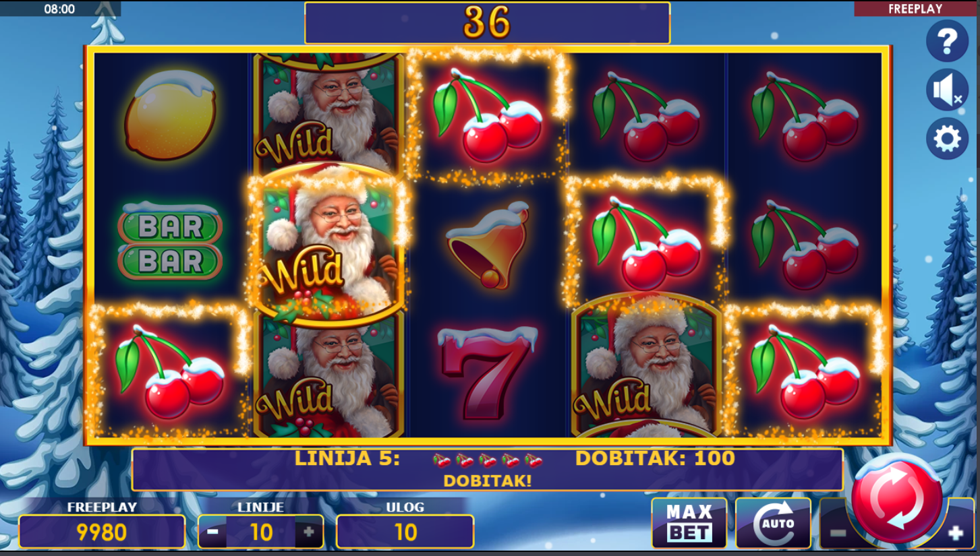Click the FREEPLAY balance 9980 field
Screen dimensions: 980x556
pos(102,532)
